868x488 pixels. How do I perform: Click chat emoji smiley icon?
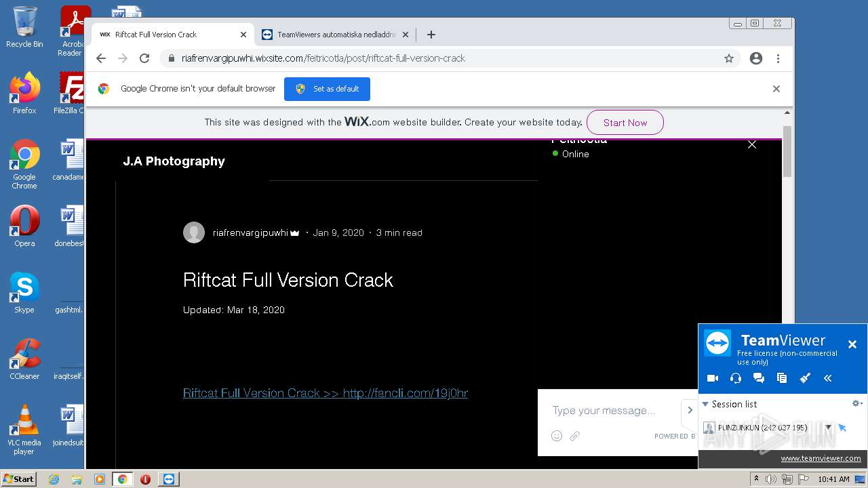pyautogui.click(x=557, y=436)
